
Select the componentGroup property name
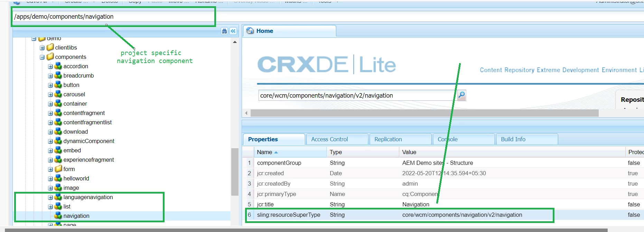pos(279,163)
